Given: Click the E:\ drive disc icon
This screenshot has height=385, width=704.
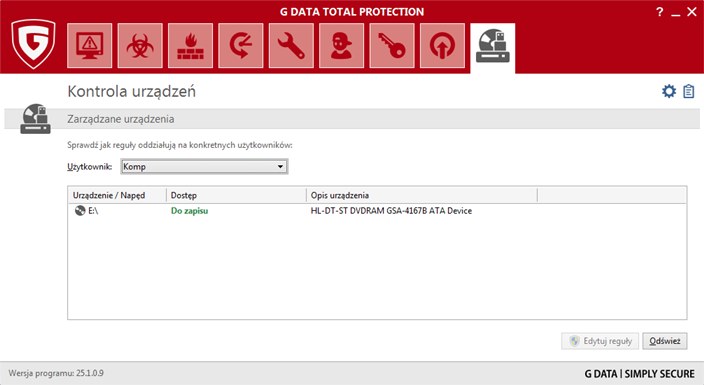Looking at the screenshot, I should (x=80, y=210).
